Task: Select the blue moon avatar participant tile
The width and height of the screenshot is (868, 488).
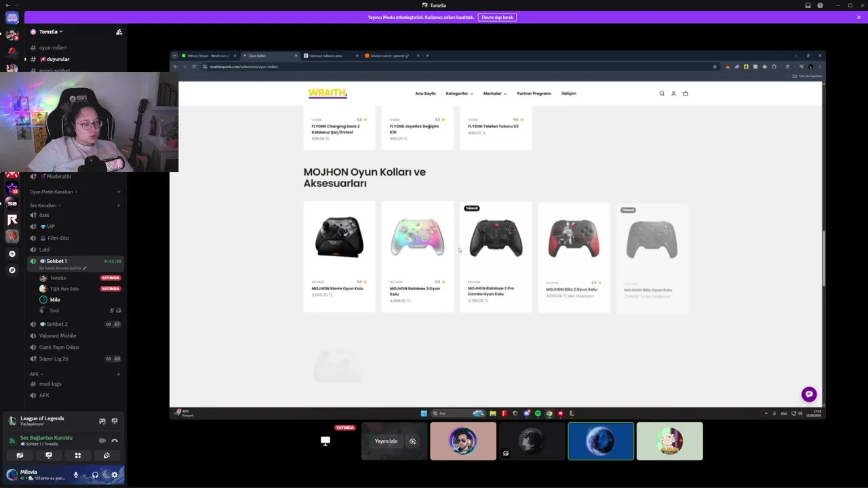Action: (601, 441)
